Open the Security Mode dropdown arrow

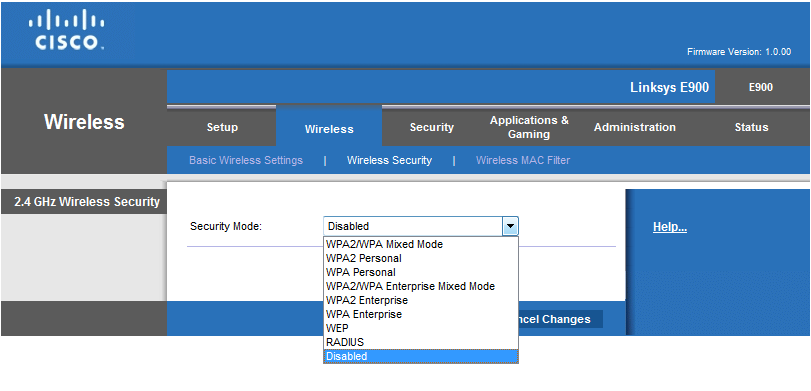click(x=510, y=226)
